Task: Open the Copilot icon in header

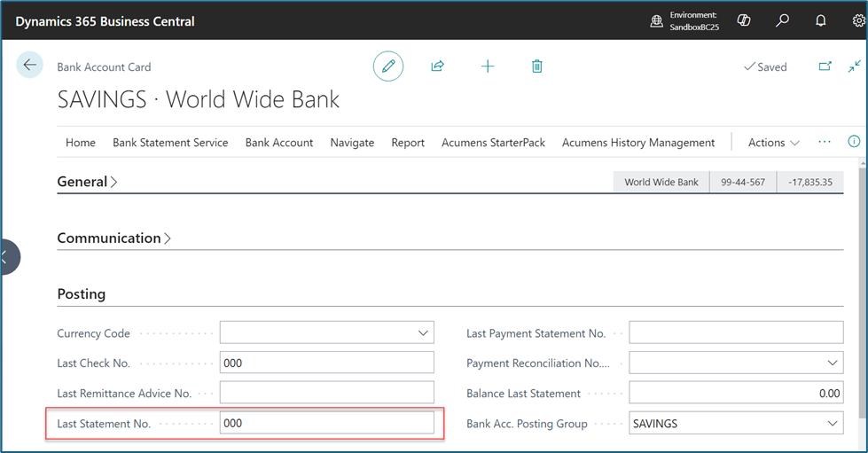Action: point(744,20)
